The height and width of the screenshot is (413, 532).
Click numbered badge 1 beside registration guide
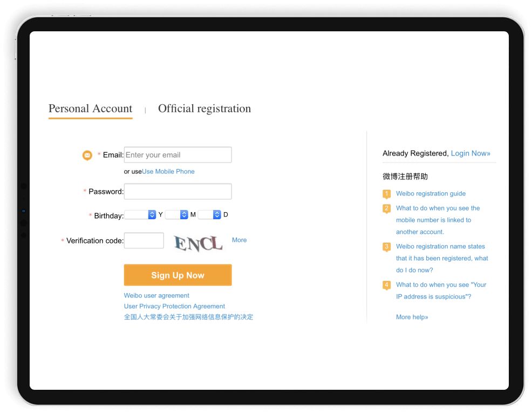(x=386, y=194)
